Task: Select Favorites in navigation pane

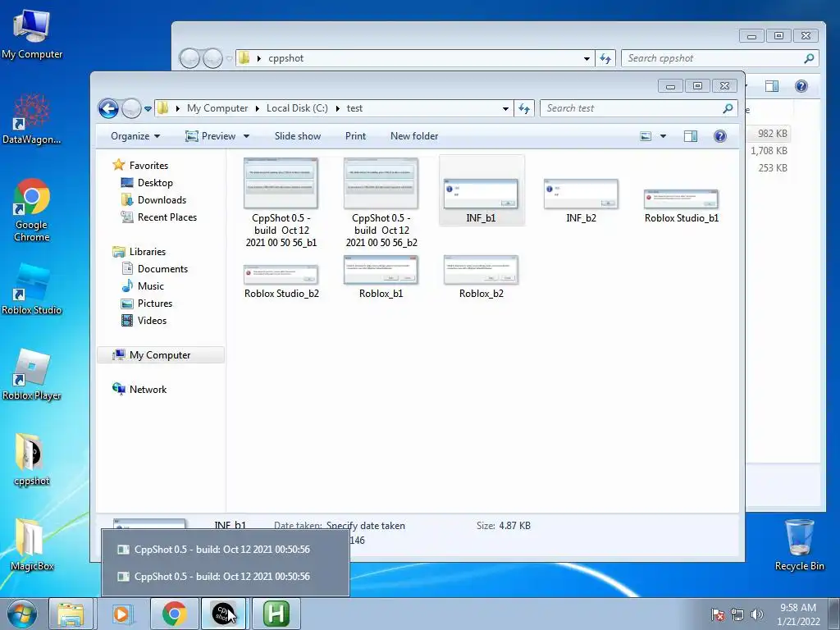Action: (x=148, y=166)
